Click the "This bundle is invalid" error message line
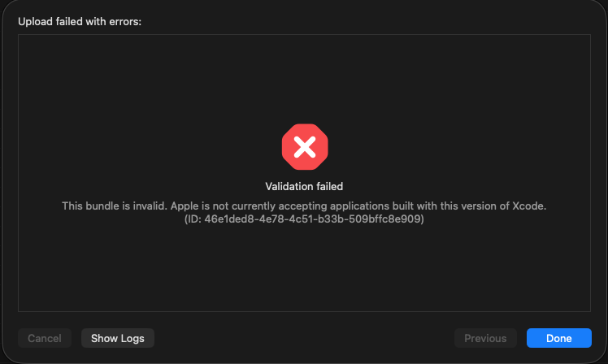Screen dimensions: 608x364 [304, 206]
